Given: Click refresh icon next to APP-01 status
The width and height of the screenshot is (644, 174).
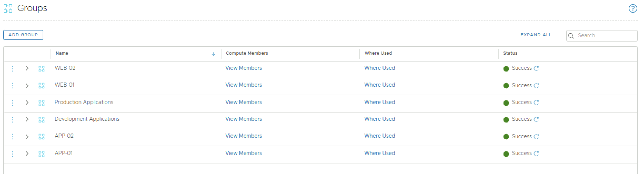Looking at the screenshot, I should (536, 153).
